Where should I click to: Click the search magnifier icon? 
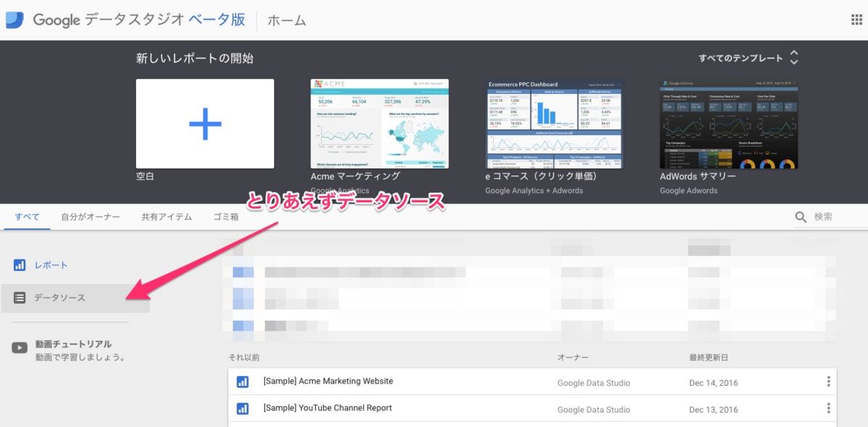pyautogui.click(x=801, y=217)
